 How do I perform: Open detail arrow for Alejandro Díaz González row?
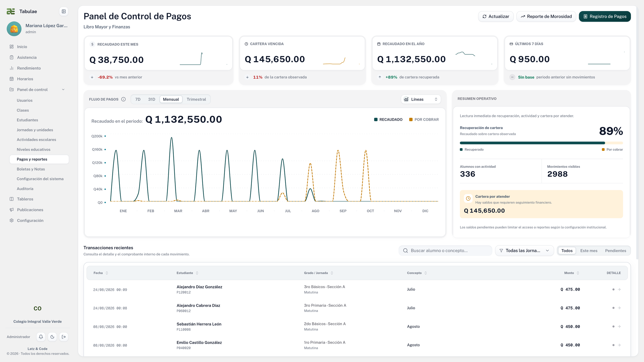619,289
